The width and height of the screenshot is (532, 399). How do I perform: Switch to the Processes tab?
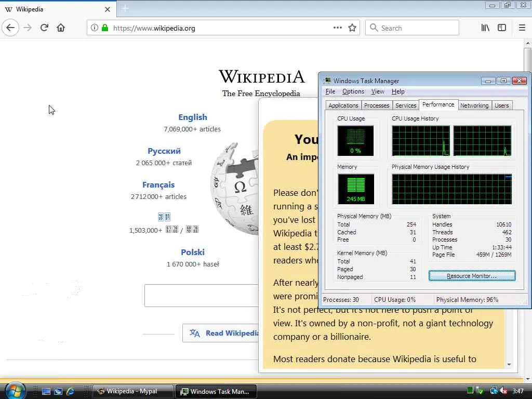pyautogui.click(x=377, y=105)
